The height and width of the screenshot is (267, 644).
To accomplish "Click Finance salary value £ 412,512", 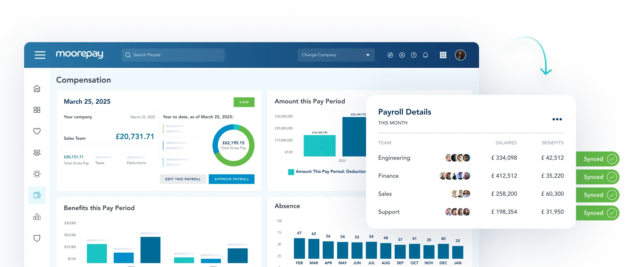I will pos(504,176).
